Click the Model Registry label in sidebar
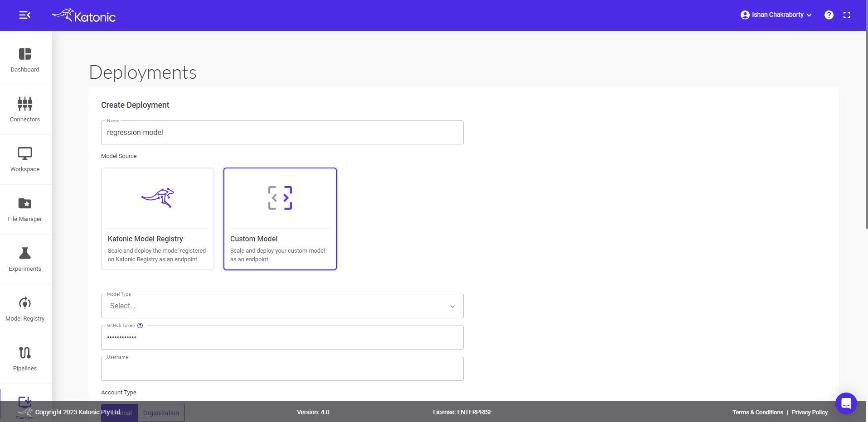This screenshot has width=868, height=422. 25,319
